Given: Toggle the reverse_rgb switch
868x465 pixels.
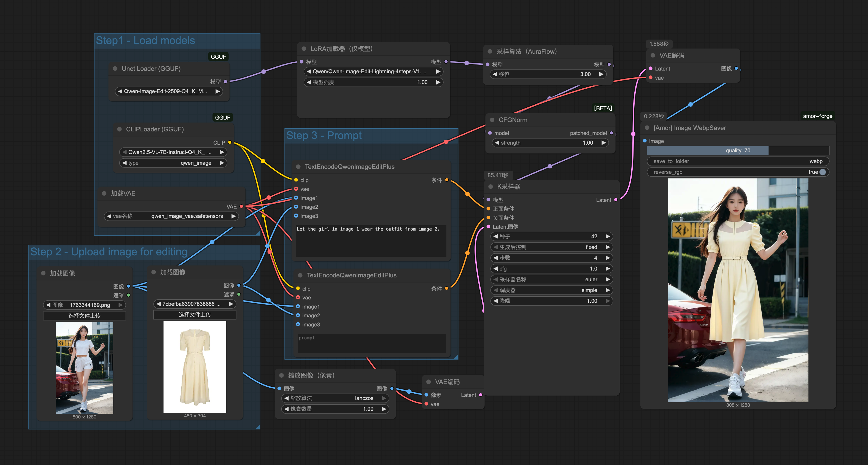Looking at the screenshot, I should [x=822, y=172].
